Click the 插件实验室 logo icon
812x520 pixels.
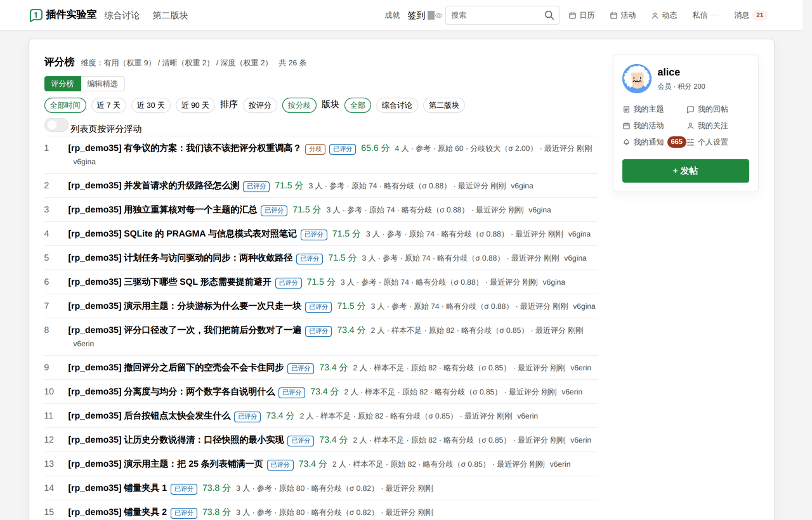(36, 15)
